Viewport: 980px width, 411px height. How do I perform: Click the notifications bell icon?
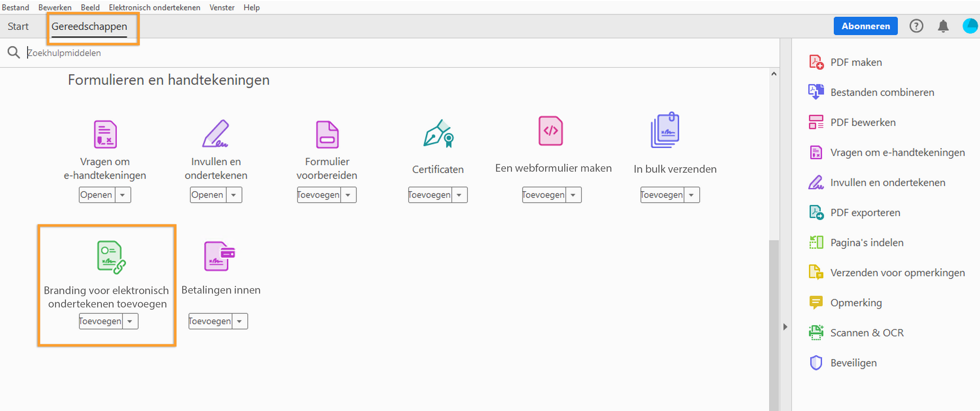[943, 26]
